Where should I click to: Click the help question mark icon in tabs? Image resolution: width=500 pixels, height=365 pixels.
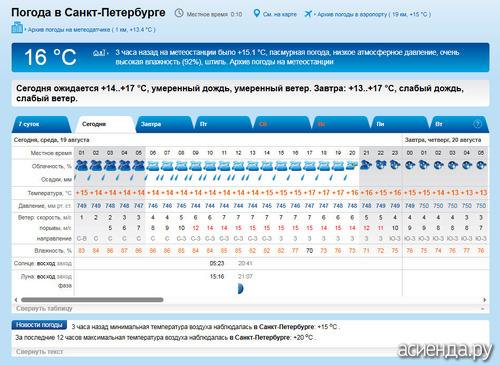[x=477, y=124]
